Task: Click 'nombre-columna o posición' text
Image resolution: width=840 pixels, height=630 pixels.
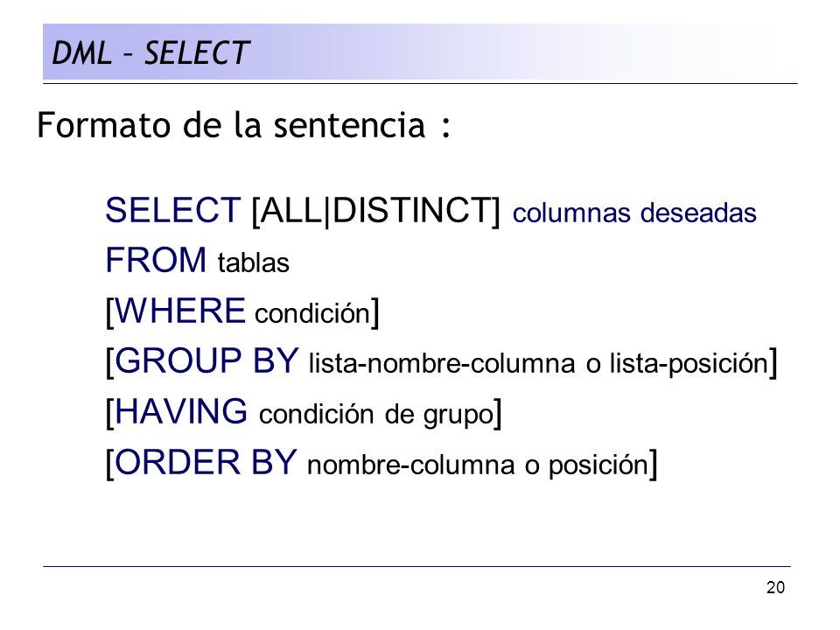Action: (478, 465)
